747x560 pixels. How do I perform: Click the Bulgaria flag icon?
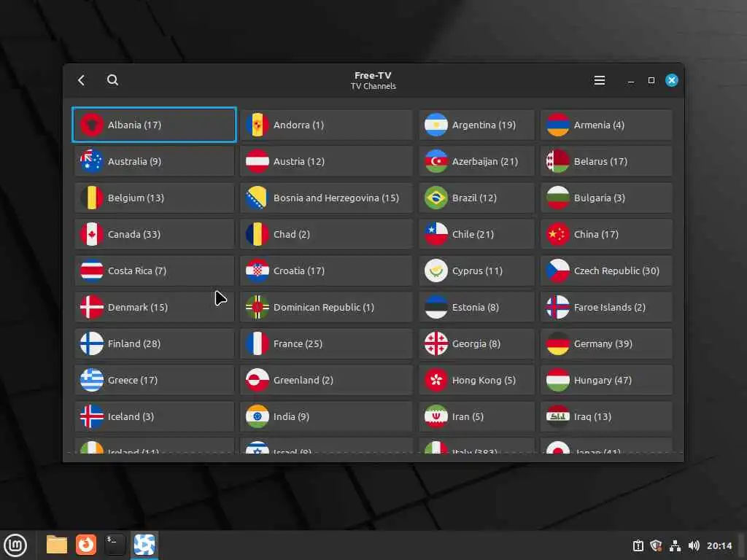click(558, 198)
